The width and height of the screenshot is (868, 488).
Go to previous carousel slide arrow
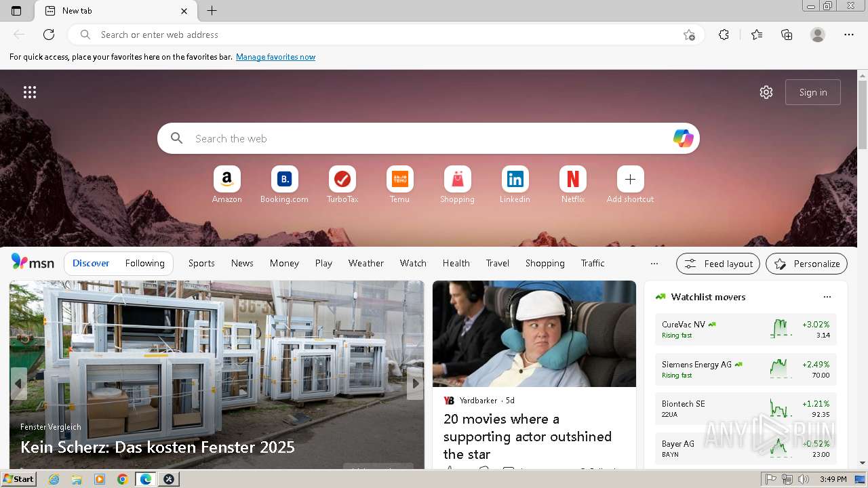[18, 384]
